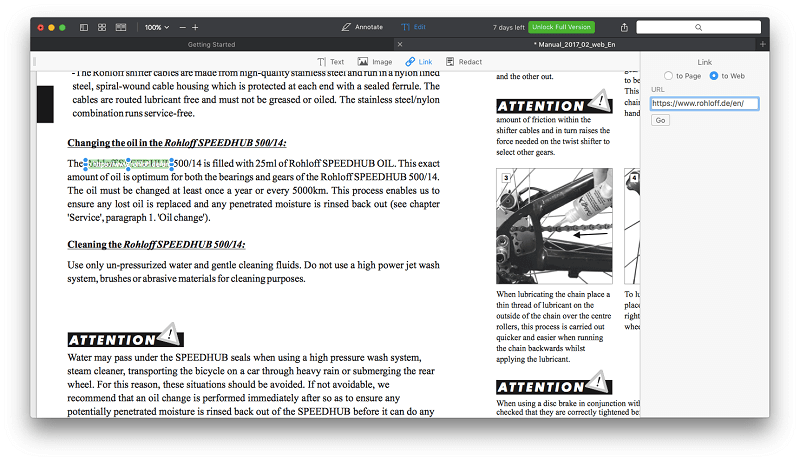Click the Go button
Viewport: 800px width, 461px height.
pyautogui.click(x=660, y=120)
